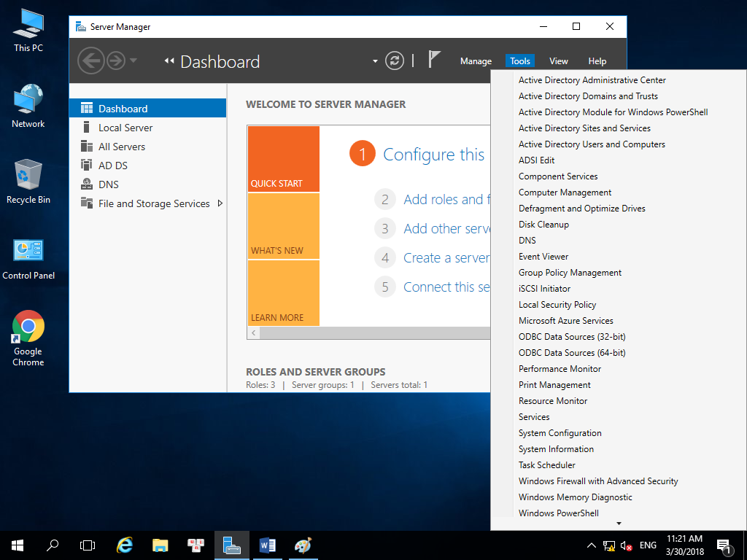Screen dimensions: 747x560
Task: Switch to Paint on the taskbar
Action: pos(303,545)
